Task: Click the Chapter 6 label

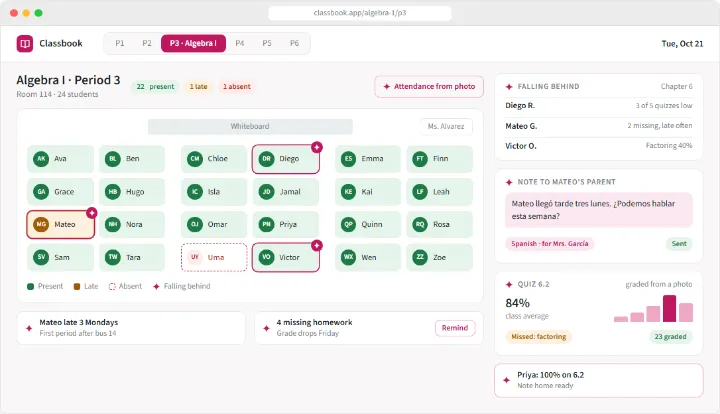Action: 676,86
